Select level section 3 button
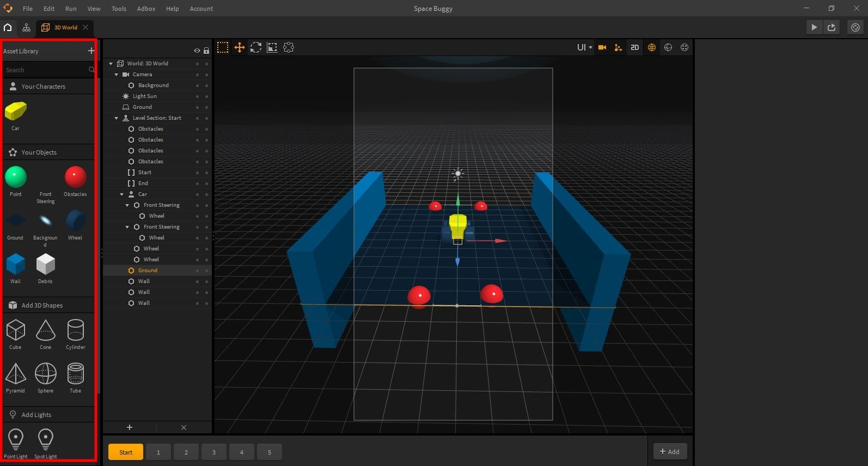868x466 pixels. pos(214,452)
